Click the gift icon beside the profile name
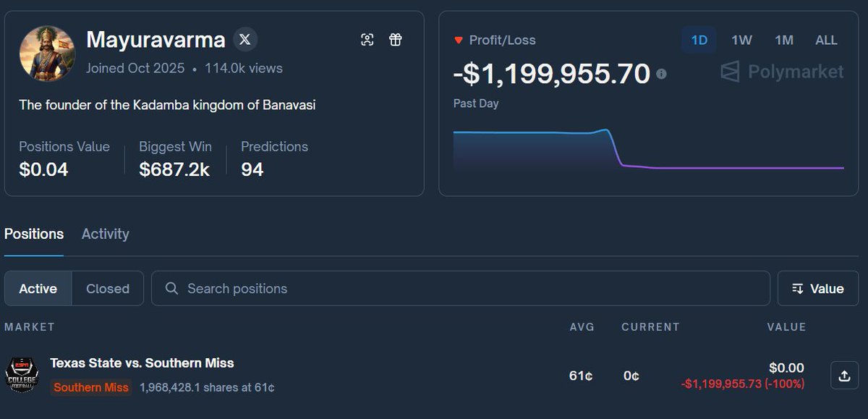Screen dimensions: 868x419 (395, 40)
